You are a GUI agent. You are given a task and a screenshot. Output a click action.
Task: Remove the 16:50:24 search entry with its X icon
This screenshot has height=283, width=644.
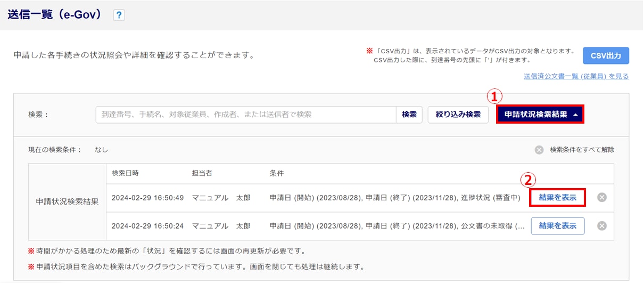pyautogui.click(x=602, y=225)
